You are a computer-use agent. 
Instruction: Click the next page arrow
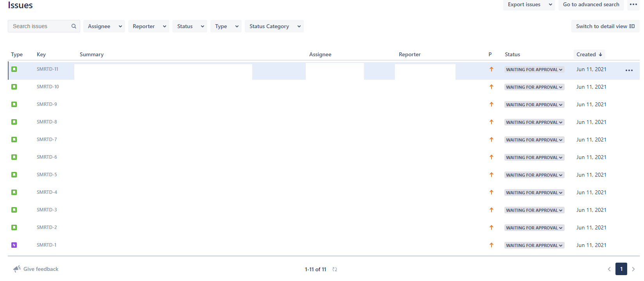(633, 269)
